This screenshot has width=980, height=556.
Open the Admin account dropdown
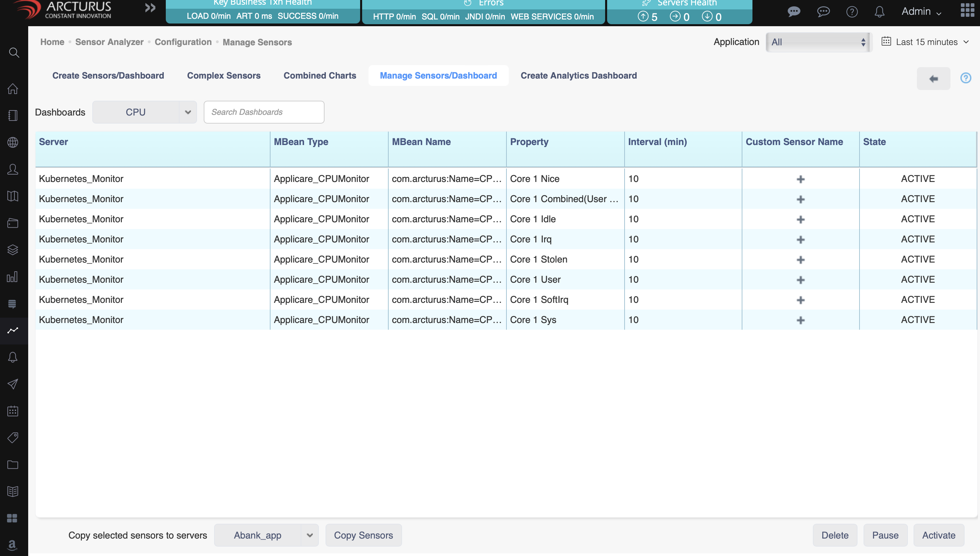921,11
